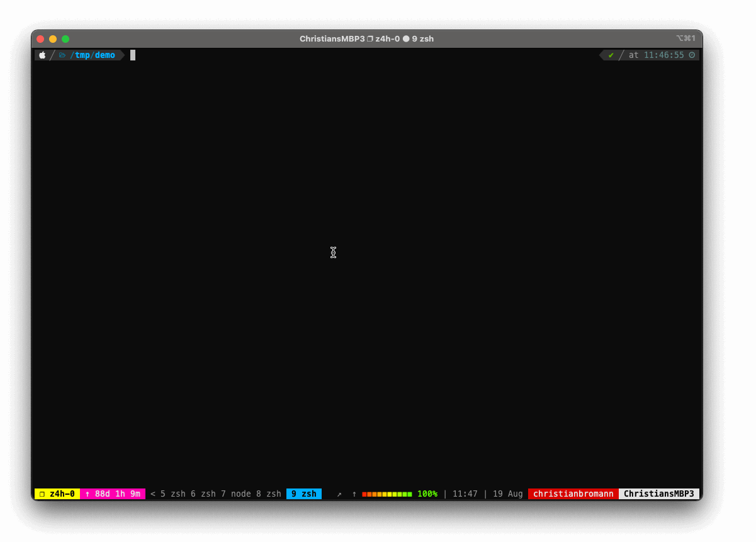Click the folder icon before /tmp/demo
This screenshot has height=542, width=756.
click(62, 55)
